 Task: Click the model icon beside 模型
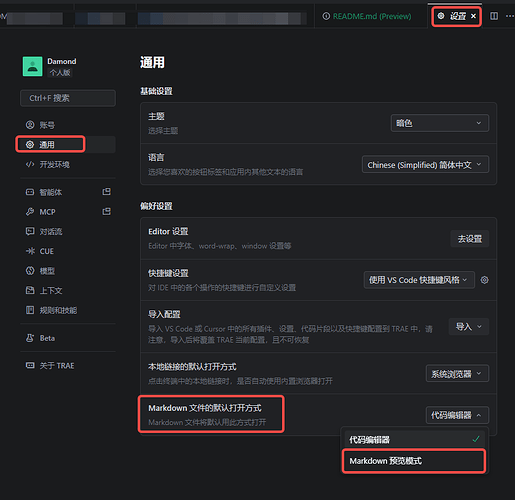30,271
